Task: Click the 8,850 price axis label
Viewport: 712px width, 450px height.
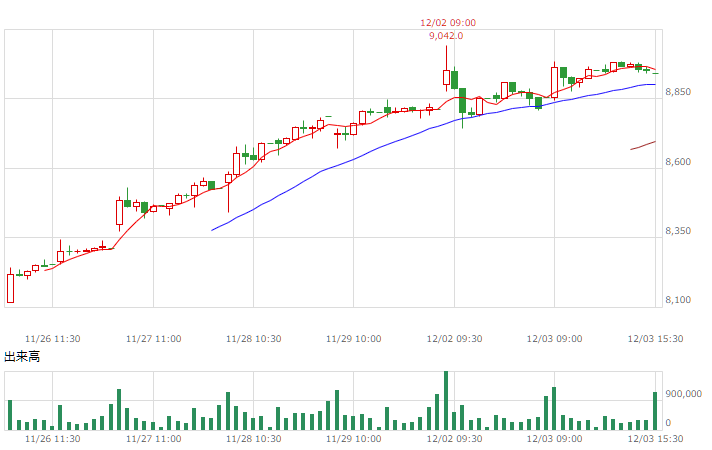Action: point(678,92)
